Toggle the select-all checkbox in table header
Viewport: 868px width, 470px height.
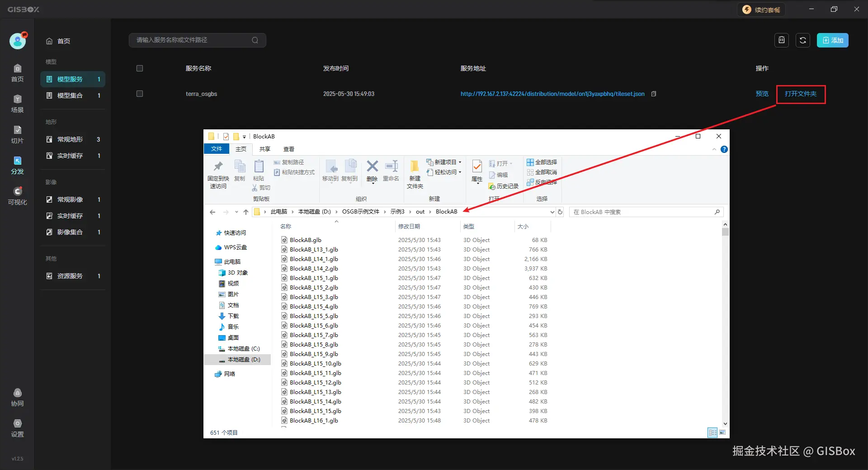[140, 68]
